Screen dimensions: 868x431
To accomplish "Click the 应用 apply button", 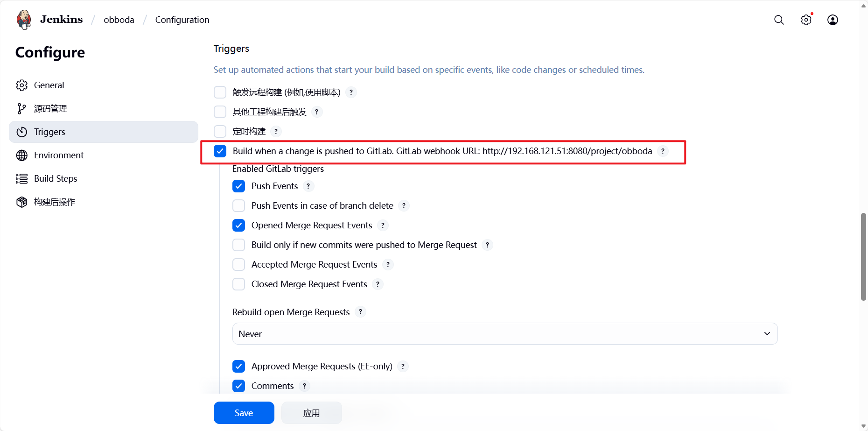I will 312,413.
